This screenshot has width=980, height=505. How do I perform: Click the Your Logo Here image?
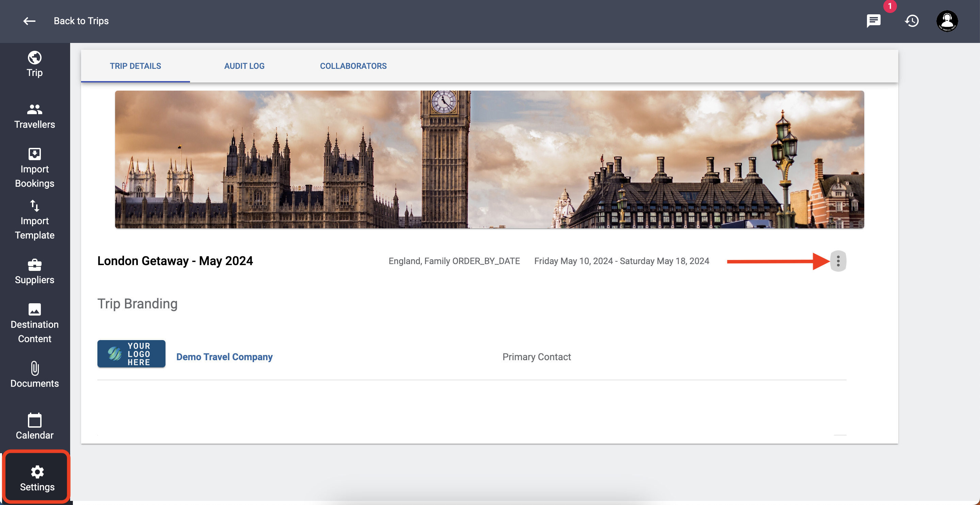(131, 354)
